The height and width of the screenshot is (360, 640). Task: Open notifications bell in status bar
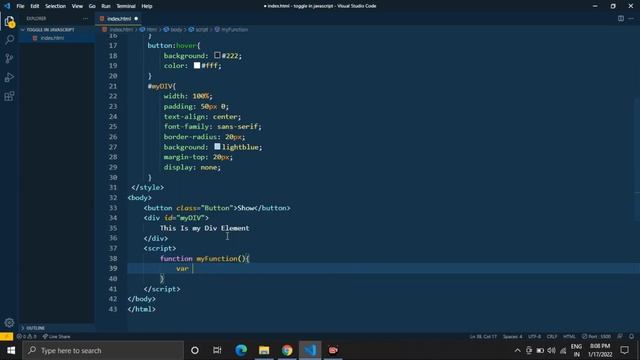click(x=631, y=336)
